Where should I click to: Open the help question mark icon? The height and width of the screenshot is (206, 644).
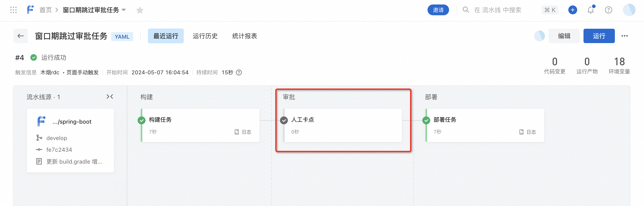[x=609, y=10]
